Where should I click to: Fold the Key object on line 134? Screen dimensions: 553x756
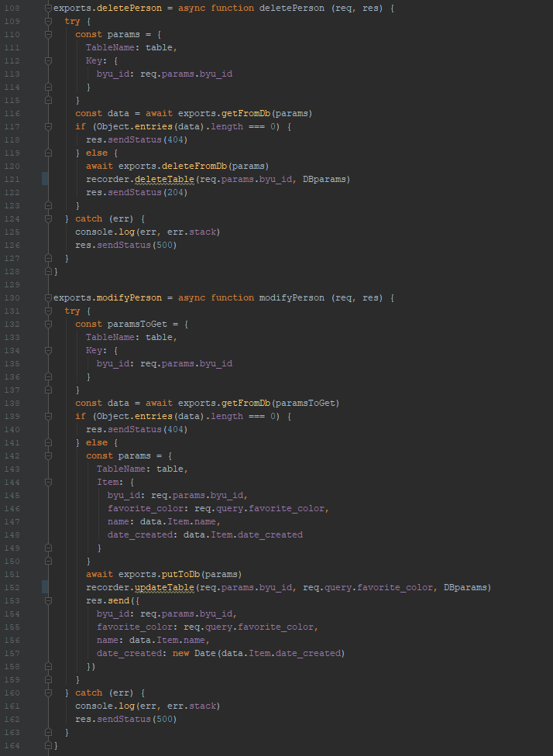(x=48, y=351)
